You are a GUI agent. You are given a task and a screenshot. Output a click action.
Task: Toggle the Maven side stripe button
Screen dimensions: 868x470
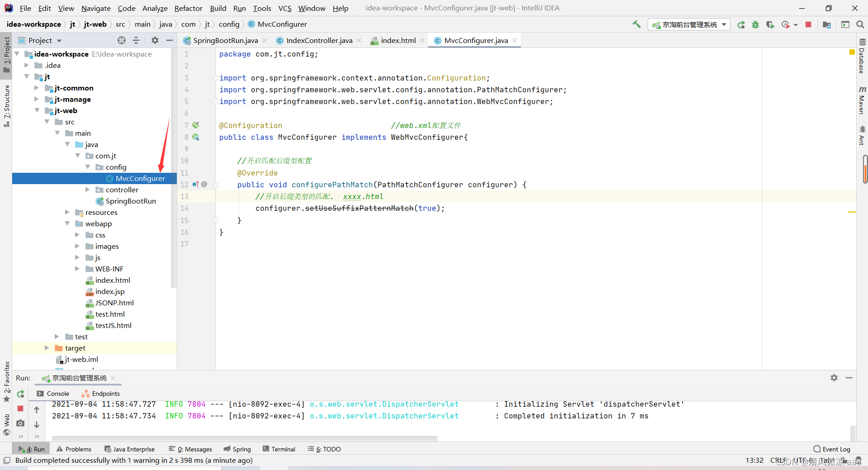pos(862,100)
